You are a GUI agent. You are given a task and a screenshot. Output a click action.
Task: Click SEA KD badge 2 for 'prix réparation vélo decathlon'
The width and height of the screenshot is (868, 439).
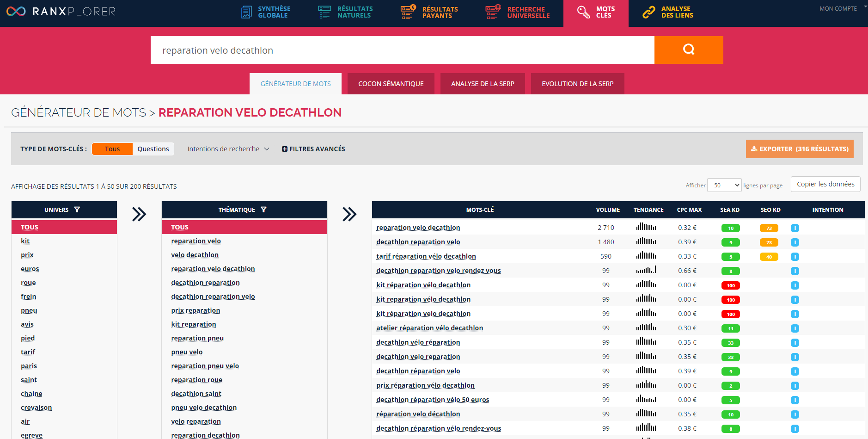(x=731, y=386)
